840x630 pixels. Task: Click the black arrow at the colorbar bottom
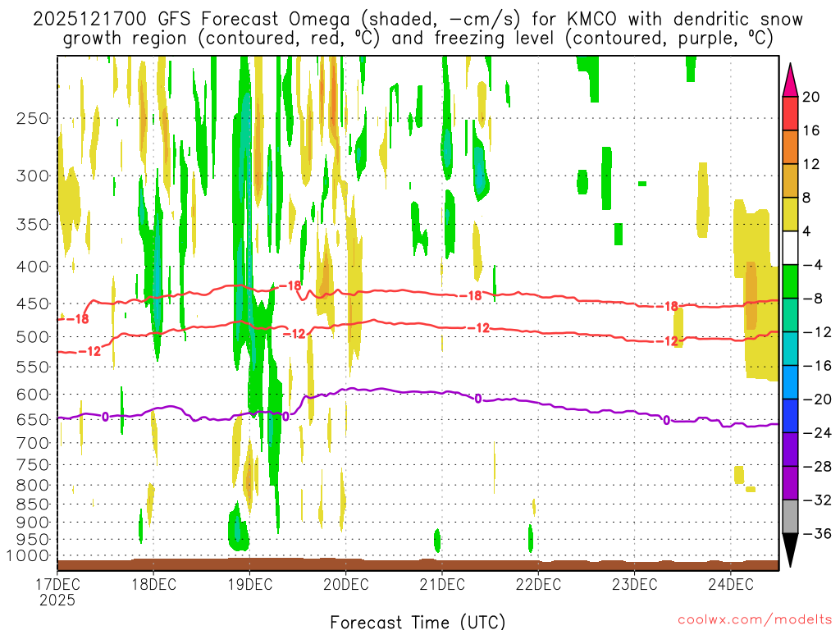[x=790, y=549]
